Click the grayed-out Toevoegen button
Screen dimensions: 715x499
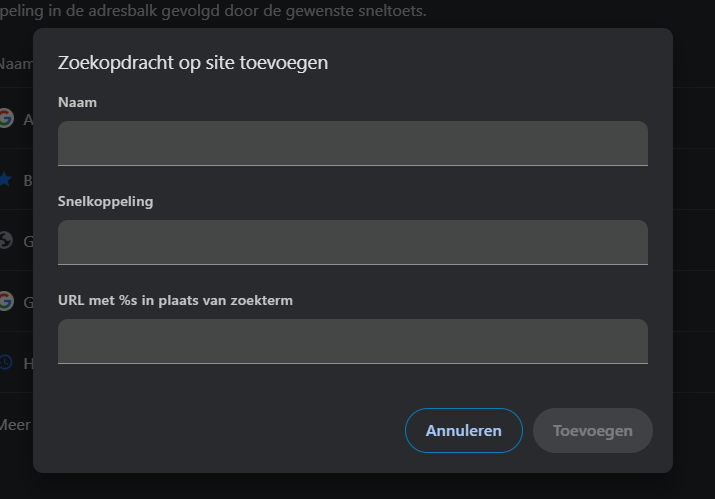point(592,431)
